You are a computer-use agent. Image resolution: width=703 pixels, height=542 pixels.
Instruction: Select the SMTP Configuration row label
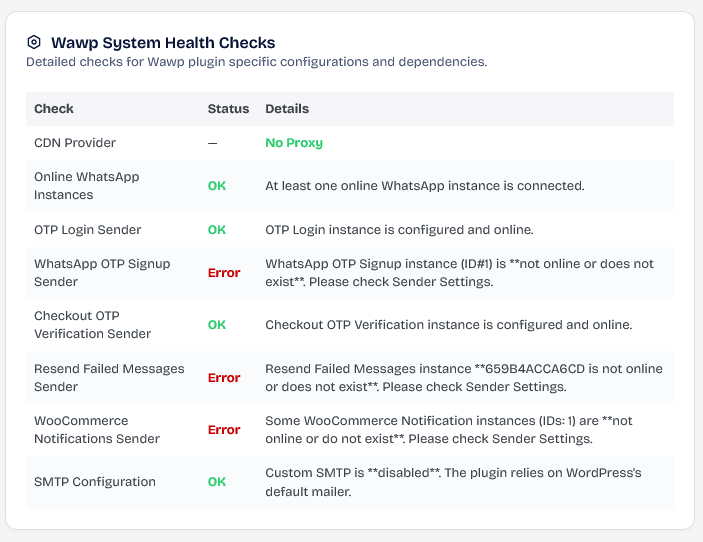pos(95,482)
